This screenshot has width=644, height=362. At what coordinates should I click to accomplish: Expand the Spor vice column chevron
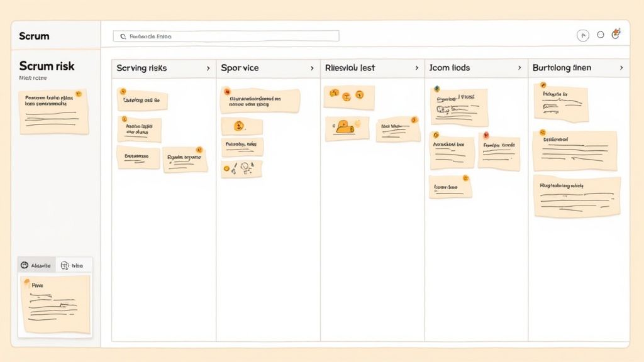point(312,67)
